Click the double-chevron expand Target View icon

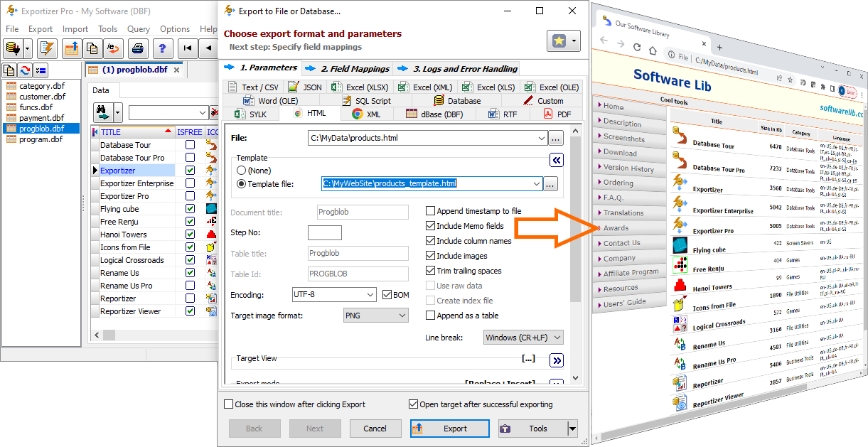tap(557, 360)
